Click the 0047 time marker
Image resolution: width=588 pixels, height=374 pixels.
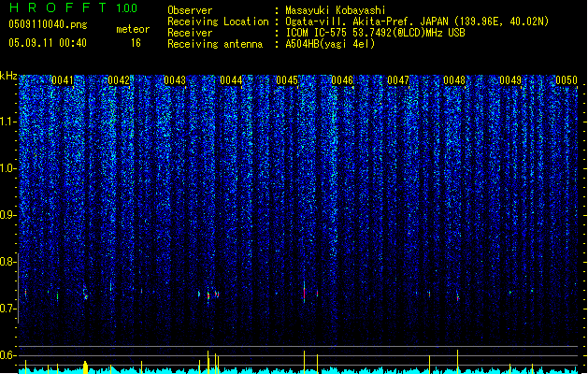click(x=398, y=80)
